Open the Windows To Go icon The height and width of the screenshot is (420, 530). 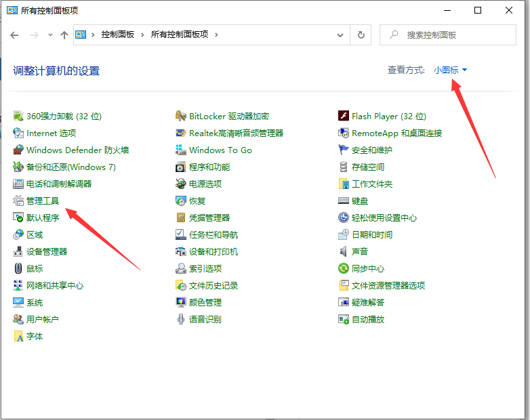point(181,150)
